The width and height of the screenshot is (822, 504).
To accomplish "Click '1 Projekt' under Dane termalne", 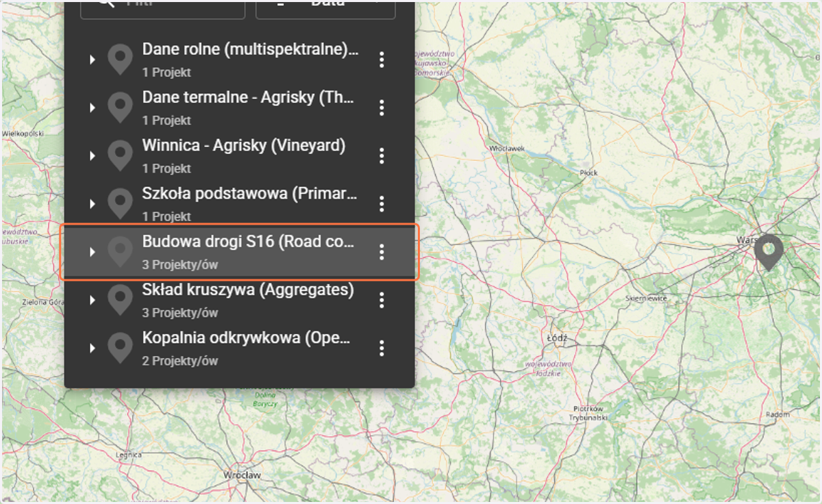I will [x=166, y=120].
